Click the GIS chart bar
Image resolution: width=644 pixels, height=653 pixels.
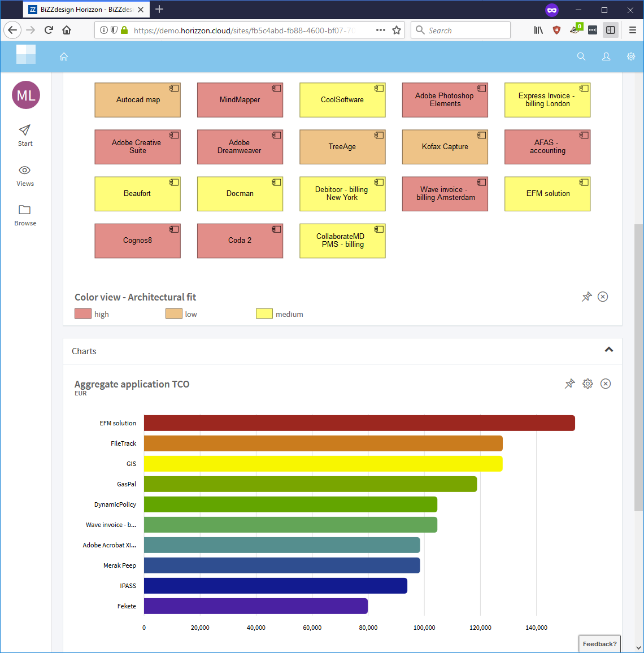pyautogui.click(x=323, y=464)
